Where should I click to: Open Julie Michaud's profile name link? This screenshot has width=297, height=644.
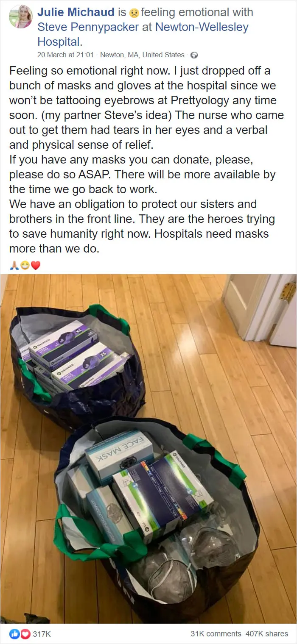tap(76, 12)
